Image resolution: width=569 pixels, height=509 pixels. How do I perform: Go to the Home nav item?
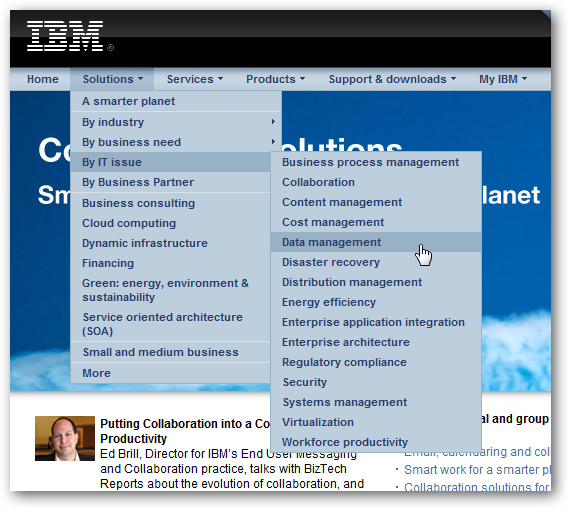pyautogui.click(x=43, y=79)
